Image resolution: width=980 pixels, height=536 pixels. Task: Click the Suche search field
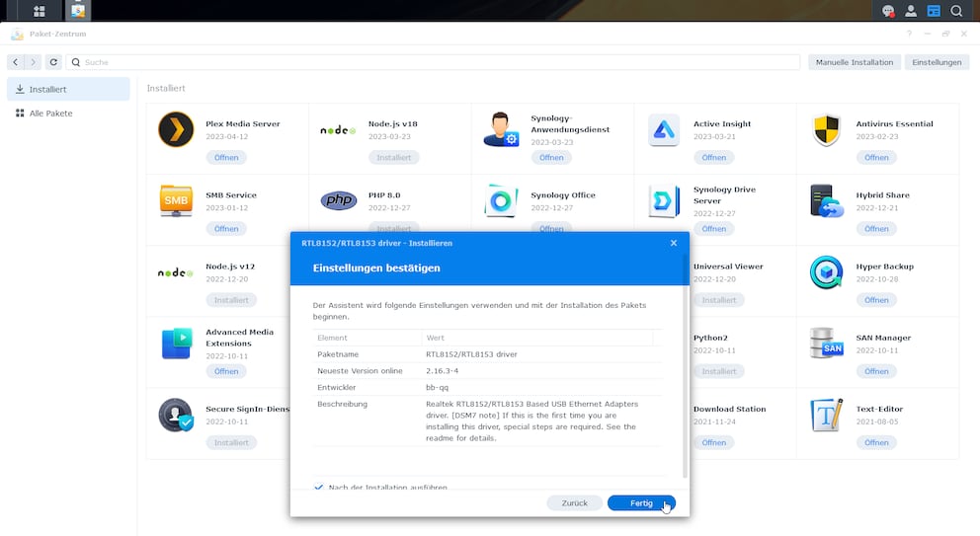pyautogui.click(x=433, y=62)
